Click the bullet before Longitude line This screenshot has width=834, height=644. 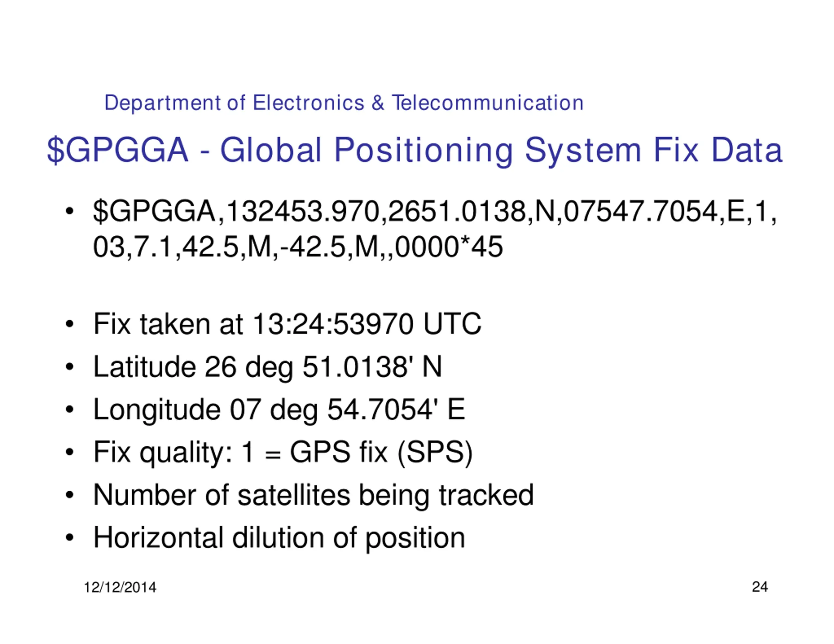pos(69,410)
